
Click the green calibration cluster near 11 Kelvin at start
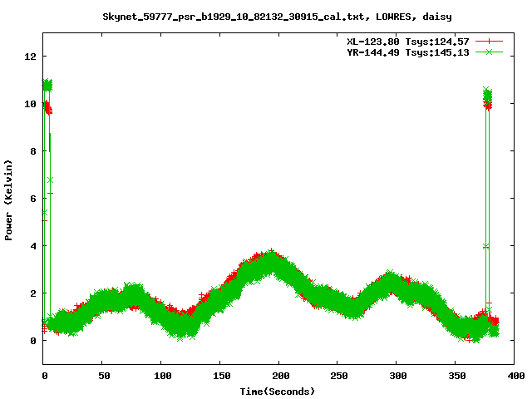pos(47,85)
